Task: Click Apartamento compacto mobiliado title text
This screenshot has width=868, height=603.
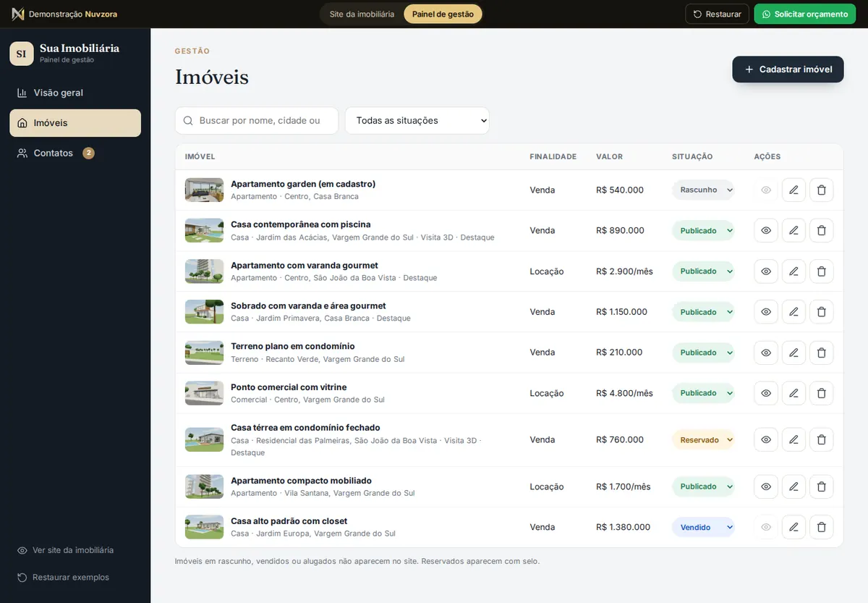Action: point(301,481)
